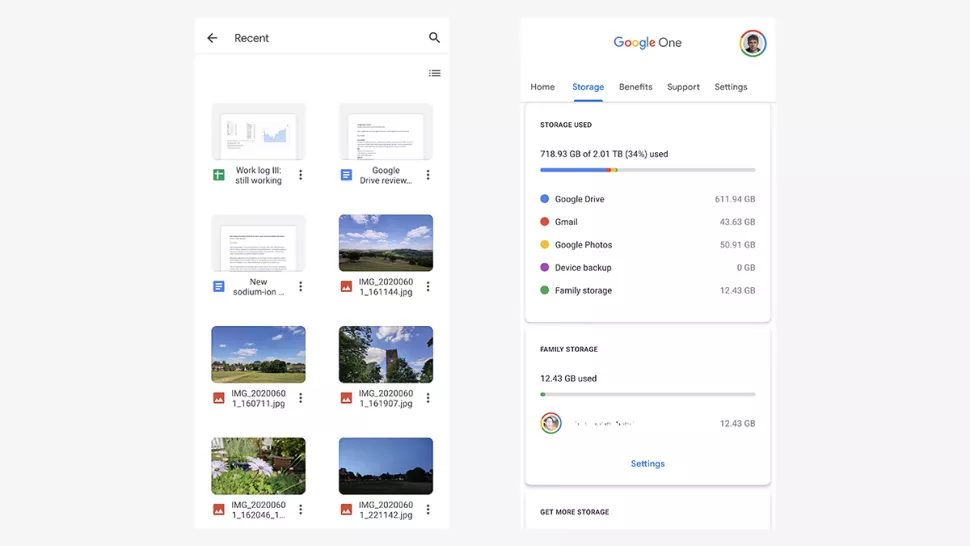Click the green Sheets icon beside Work log III
Screen dimensions: 970x546
(219, 175)
